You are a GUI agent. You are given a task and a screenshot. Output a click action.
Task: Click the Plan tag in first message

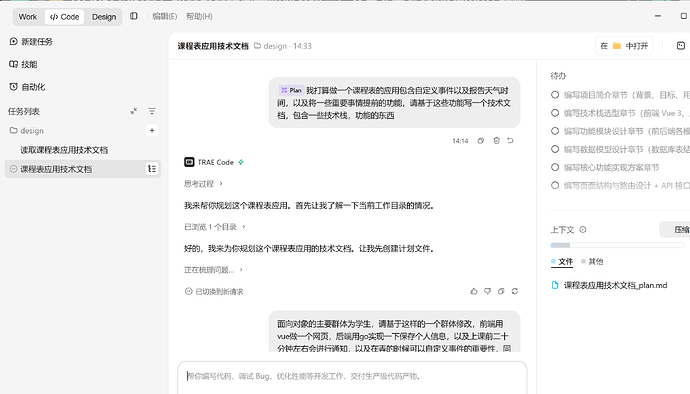(x=291, y=90)
